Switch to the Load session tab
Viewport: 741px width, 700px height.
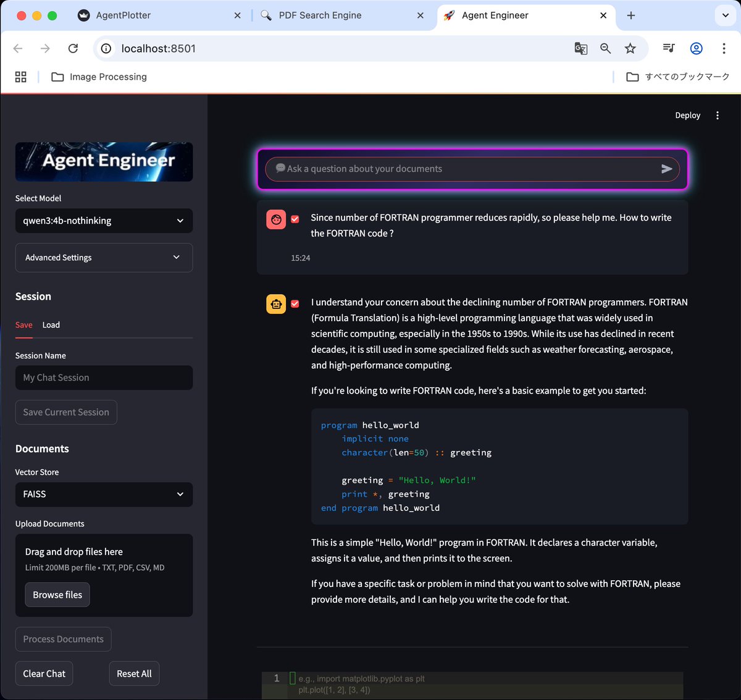coord(51,325)
